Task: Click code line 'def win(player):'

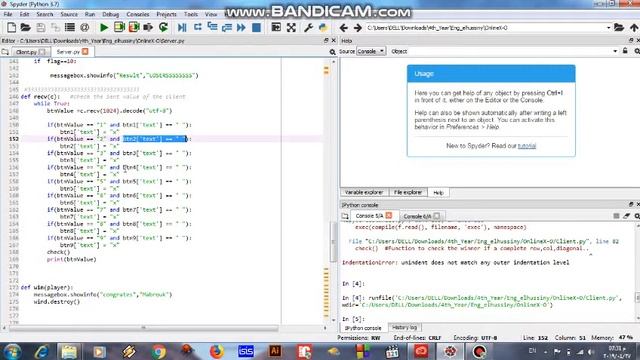Action: click(47, 287)
